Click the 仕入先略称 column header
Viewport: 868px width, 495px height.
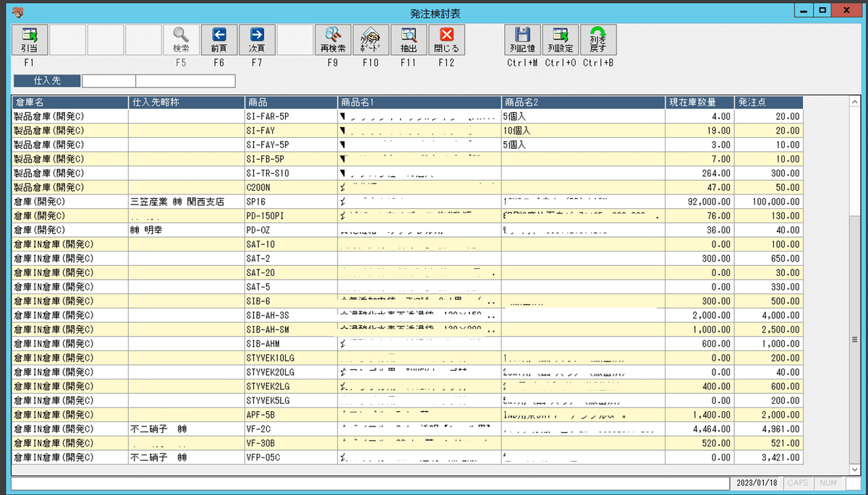(187, 102)
